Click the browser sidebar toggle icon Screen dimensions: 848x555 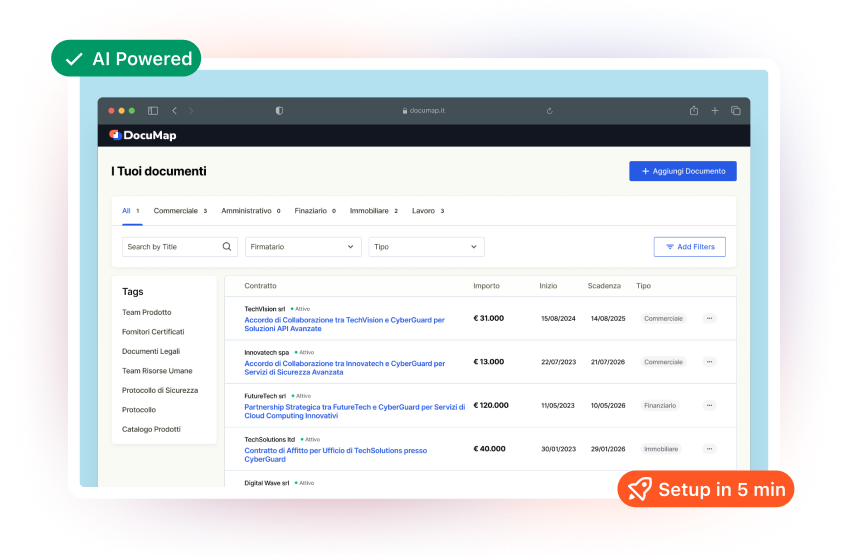tap(153, 111)
